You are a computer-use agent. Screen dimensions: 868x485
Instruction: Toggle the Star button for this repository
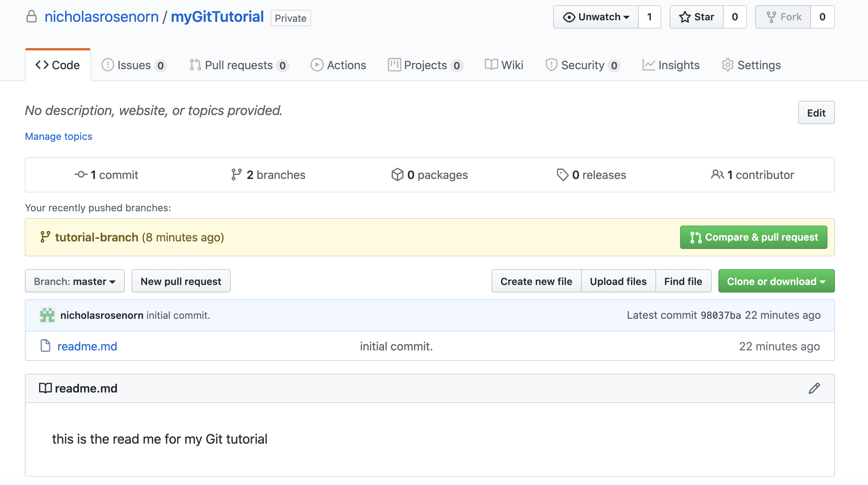click(x=697, y=17)
